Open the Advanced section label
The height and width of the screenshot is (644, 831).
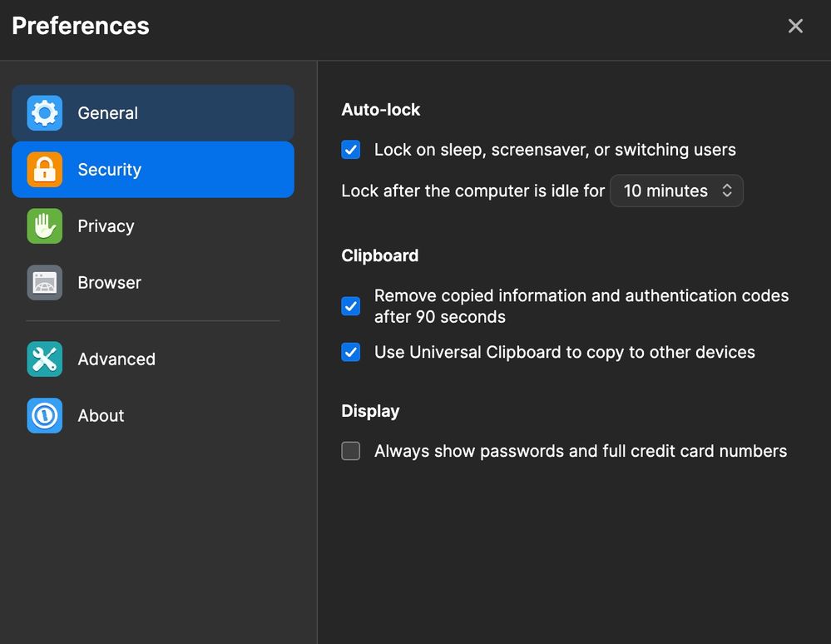[116, 359]
